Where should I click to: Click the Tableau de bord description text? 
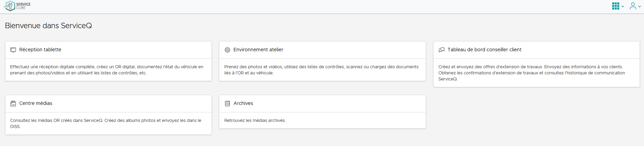point(531,73)
